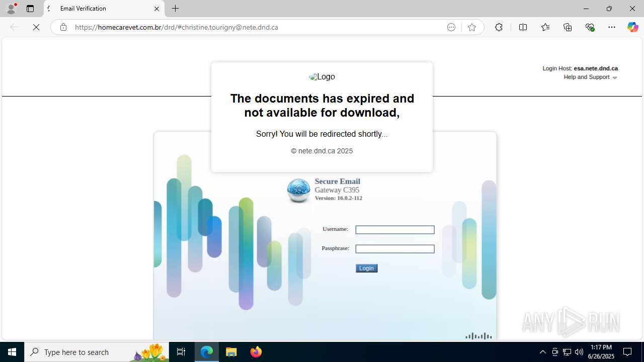Viewport: 644px width, 362px height.
Task: Open File Explorer from taskbar
Action: [231, 352]
